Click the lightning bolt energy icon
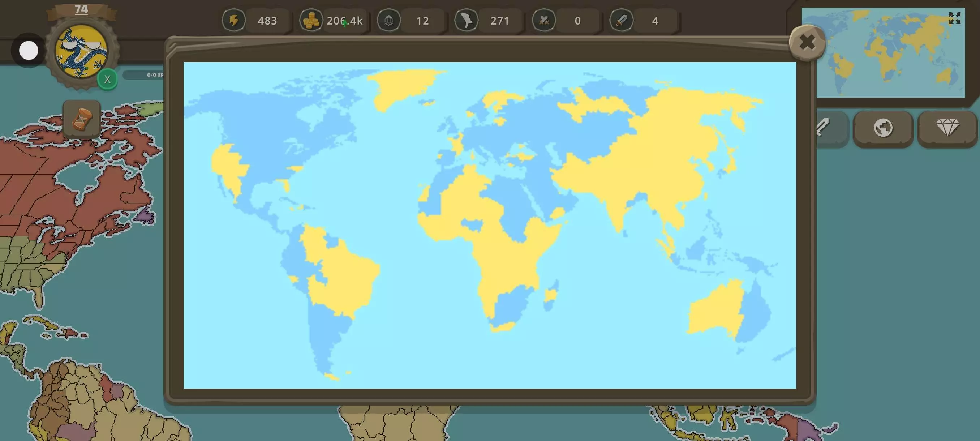 [x=233, y=20]
